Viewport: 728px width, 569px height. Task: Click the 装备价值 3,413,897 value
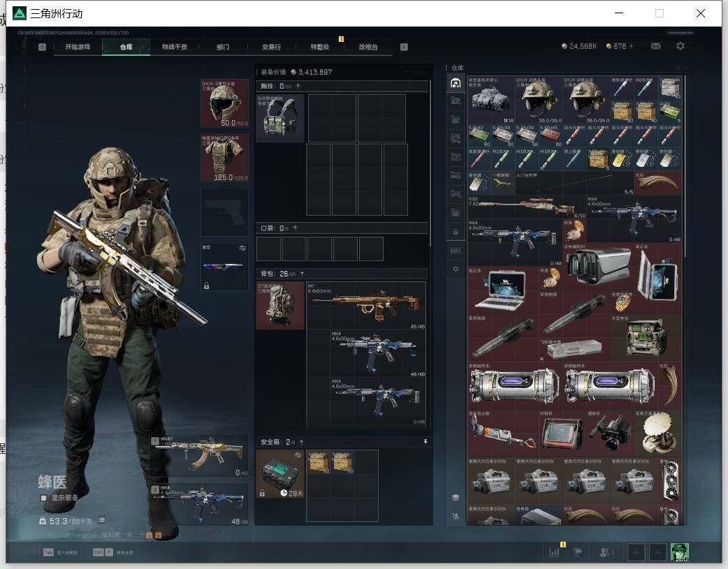point(296,72)
